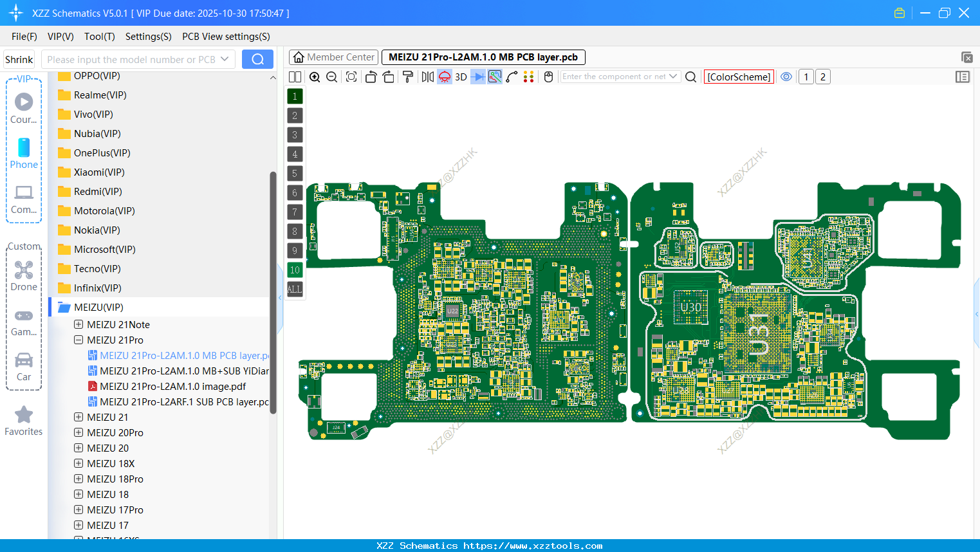Mirror the PCB view horizontally

coord(427,77)
